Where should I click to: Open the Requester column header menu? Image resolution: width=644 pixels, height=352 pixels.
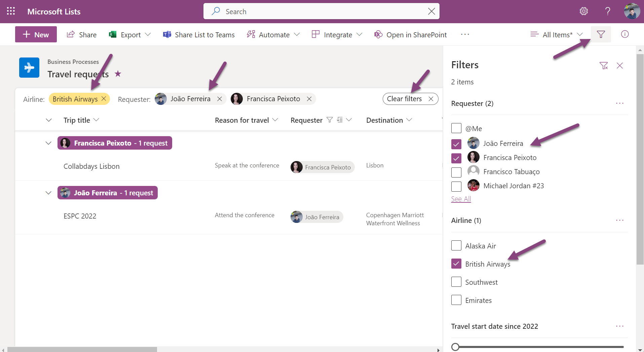click(349, 120)
